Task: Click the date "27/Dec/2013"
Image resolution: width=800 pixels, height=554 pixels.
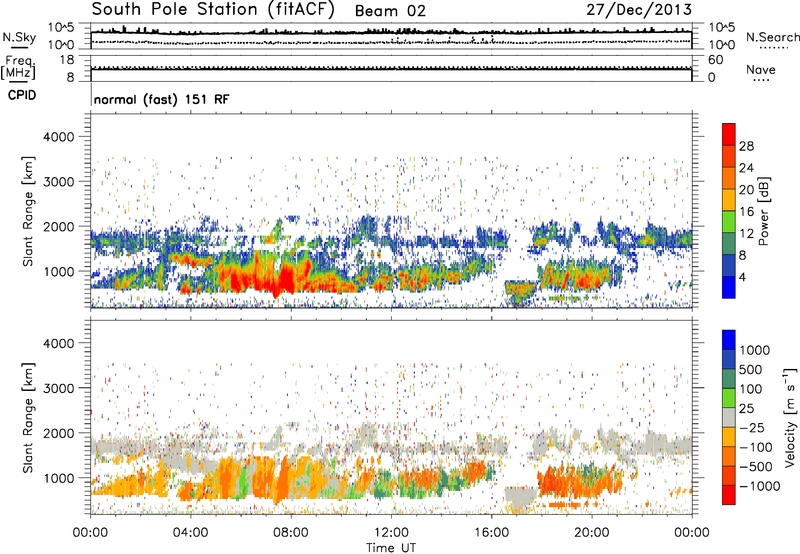Action: [639, 9]
